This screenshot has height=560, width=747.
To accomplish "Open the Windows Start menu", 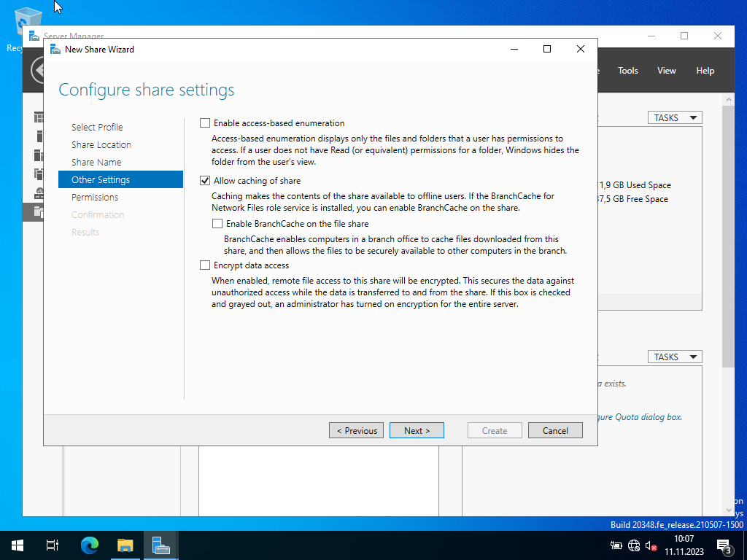I will [18, 545].
